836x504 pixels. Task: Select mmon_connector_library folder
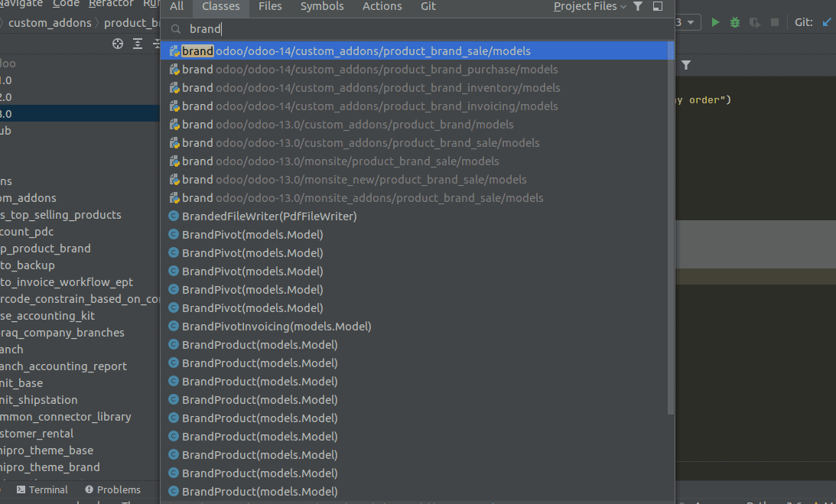[x=66, y=417]
